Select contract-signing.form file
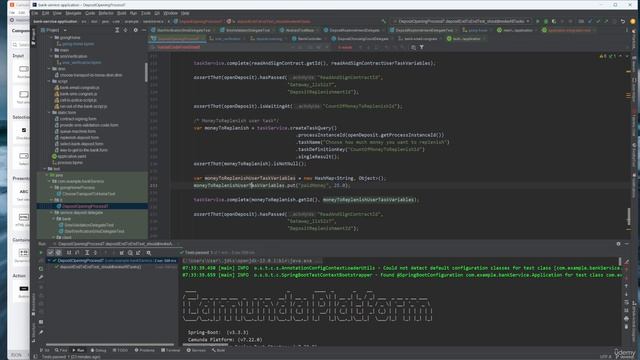The image size is (640, 360). pos(75,119)
